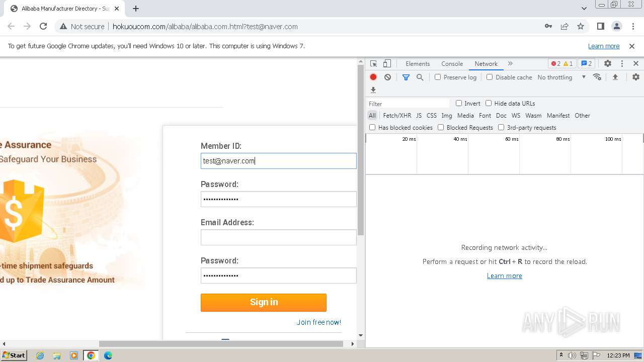The height and width of the screenshot is (362, 644).
Task: Open network search with the magnifier
Action: pos(420,77)
